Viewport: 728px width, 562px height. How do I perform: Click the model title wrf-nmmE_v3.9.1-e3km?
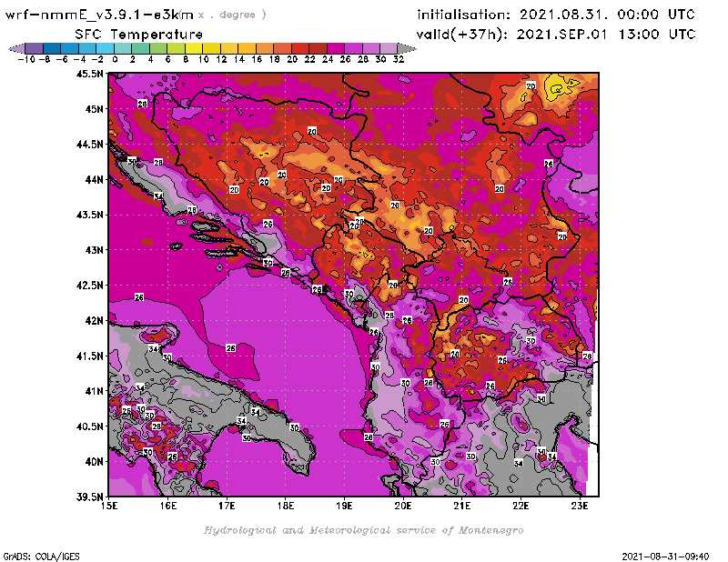pos(99,15)
